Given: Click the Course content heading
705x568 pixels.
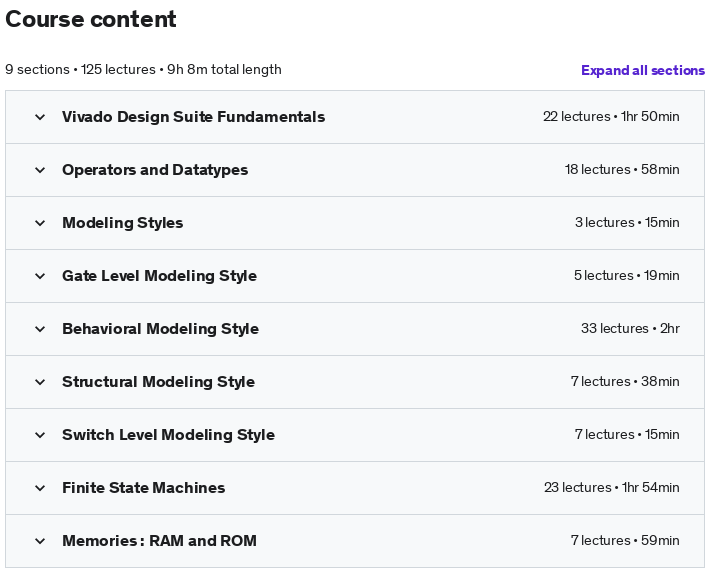Looking at the screenshot, I should 91,19.
